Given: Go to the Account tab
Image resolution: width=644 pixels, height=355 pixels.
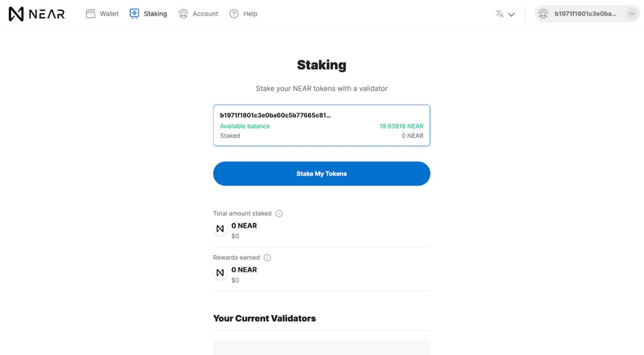Looking at the screenshot, I should [x=198, y=13].
